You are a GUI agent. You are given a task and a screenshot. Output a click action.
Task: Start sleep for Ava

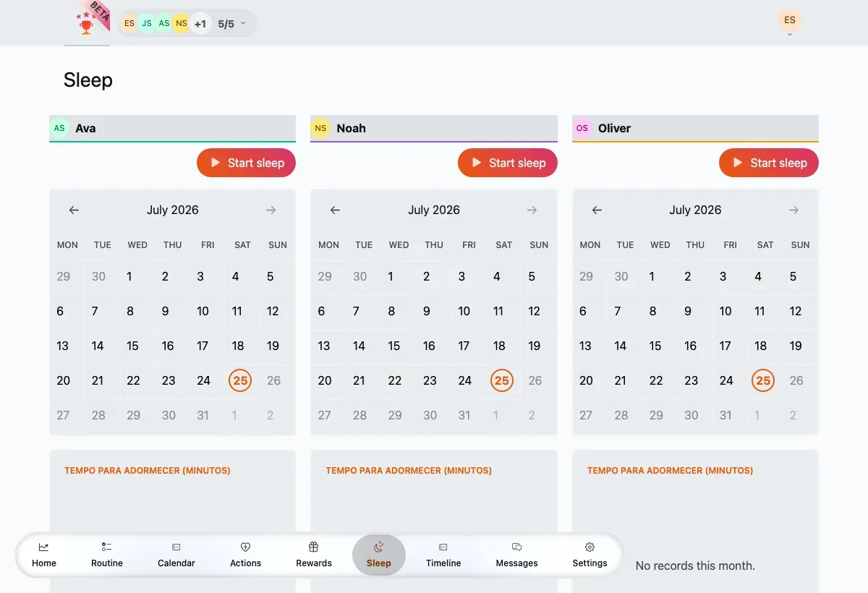coord(246,163)
